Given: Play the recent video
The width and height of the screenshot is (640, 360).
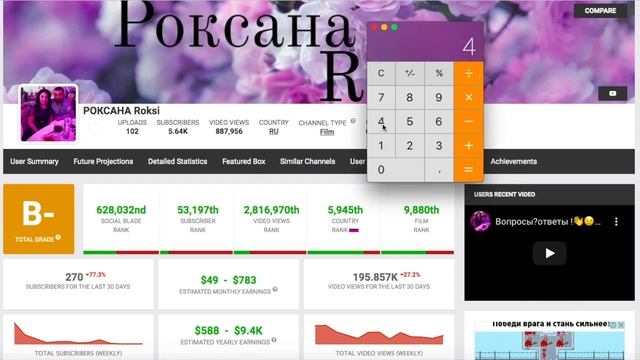Looking at the screenshot, I should [549, 253].
